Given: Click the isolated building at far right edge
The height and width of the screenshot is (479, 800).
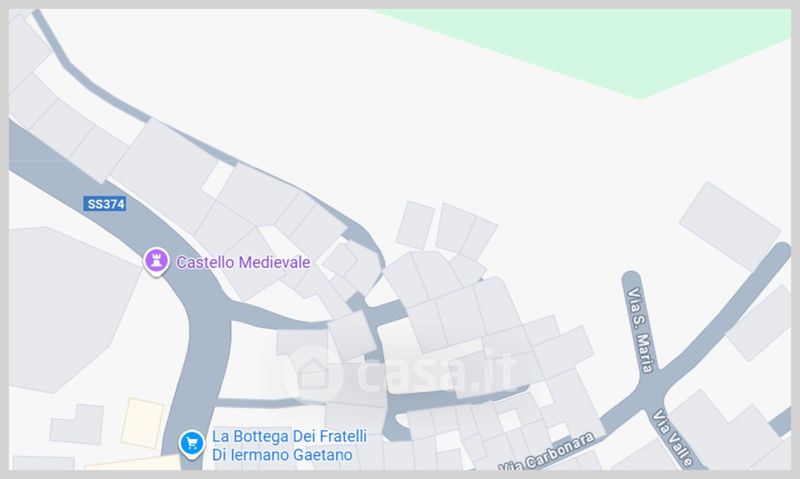Looking at the screenshot, I should click(x=730, y=225).
